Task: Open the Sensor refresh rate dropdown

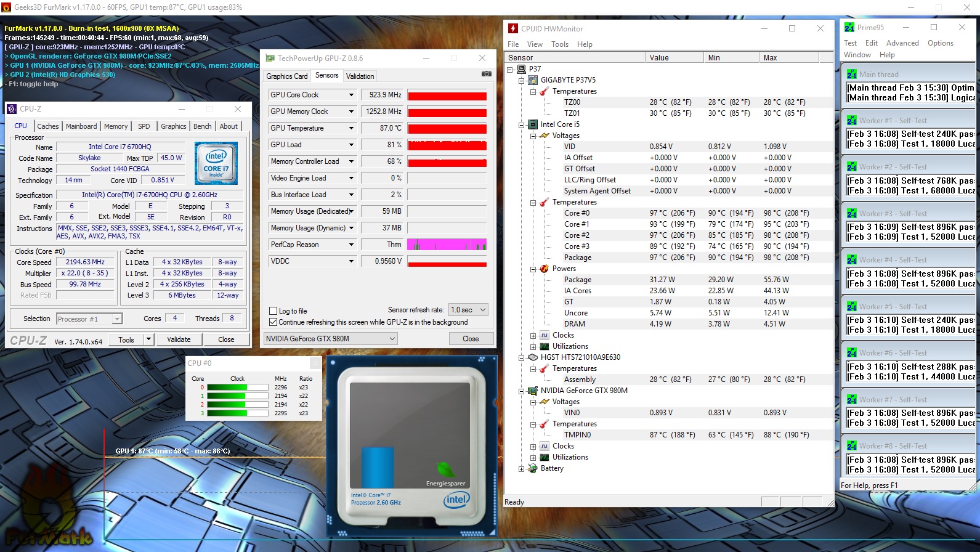Action: point(469,310)
